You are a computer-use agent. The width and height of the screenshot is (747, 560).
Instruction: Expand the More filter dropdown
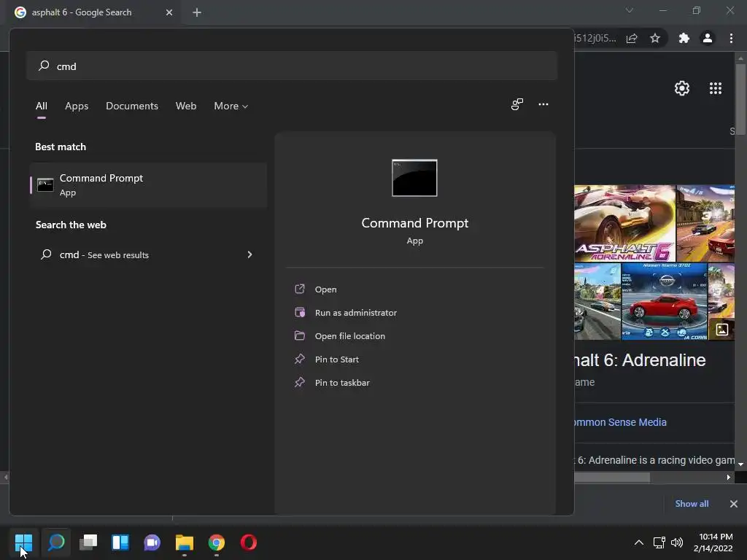(231, 106)
